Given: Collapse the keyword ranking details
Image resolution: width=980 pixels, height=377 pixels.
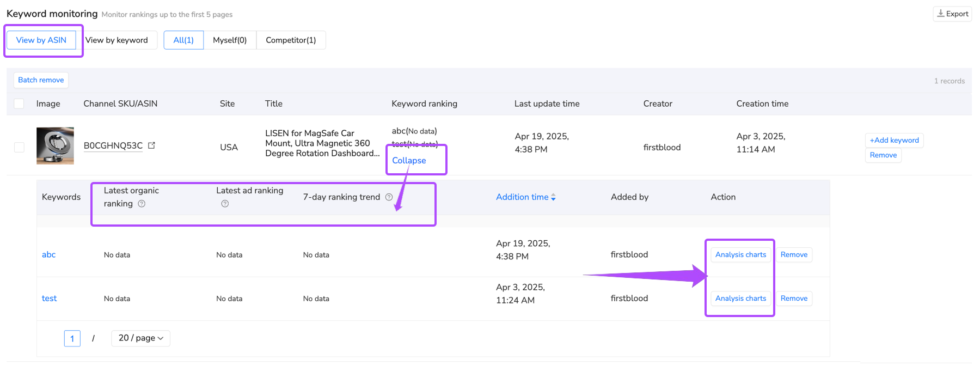Looking at the screenshot, I should pyautogui.click(x=409, y=161).
